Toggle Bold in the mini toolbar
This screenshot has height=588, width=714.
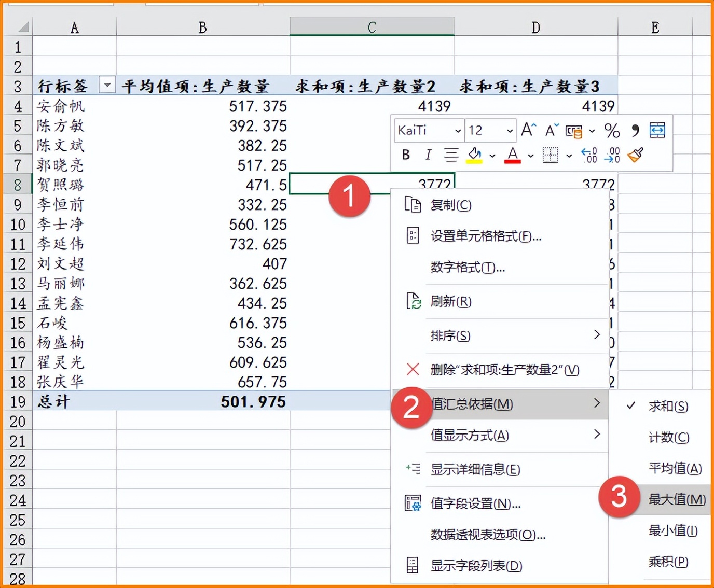(405, 155)
